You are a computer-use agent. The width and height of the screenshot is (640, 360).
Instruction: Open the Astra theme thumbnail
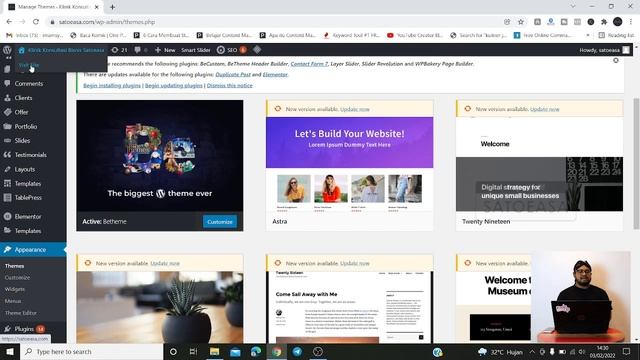pos(349,164)
